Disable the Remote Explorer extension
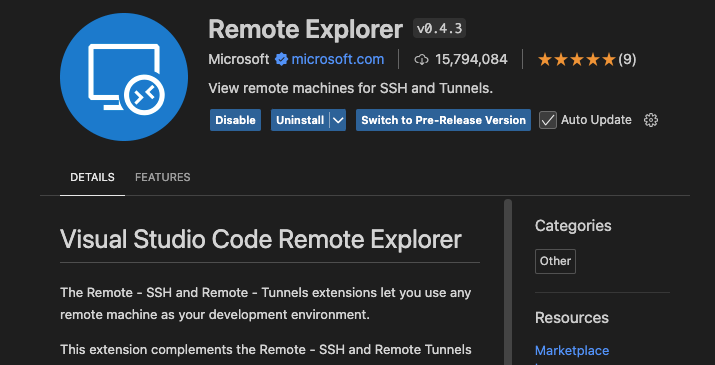 point(235,120)
